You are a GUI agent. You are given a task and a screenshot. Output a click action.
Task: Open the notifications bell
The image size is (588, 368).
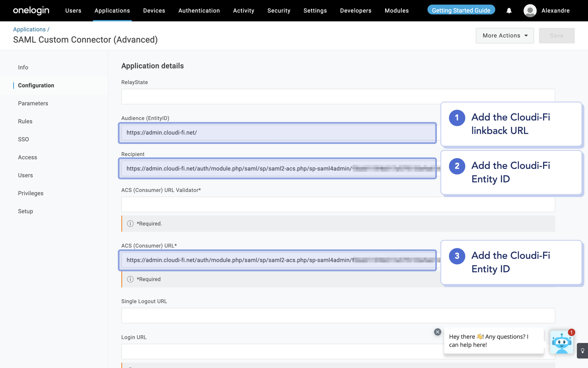pos(509,11)
